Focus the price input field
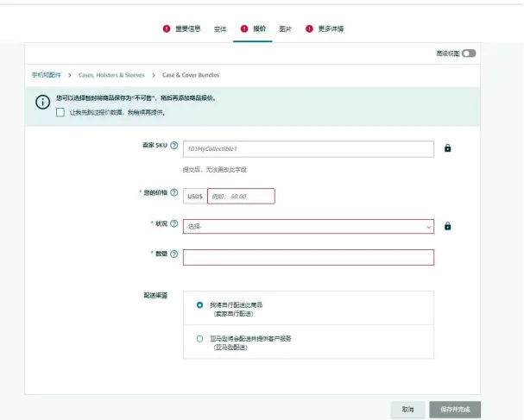The image size is (524, 420). tap(241, 196)
